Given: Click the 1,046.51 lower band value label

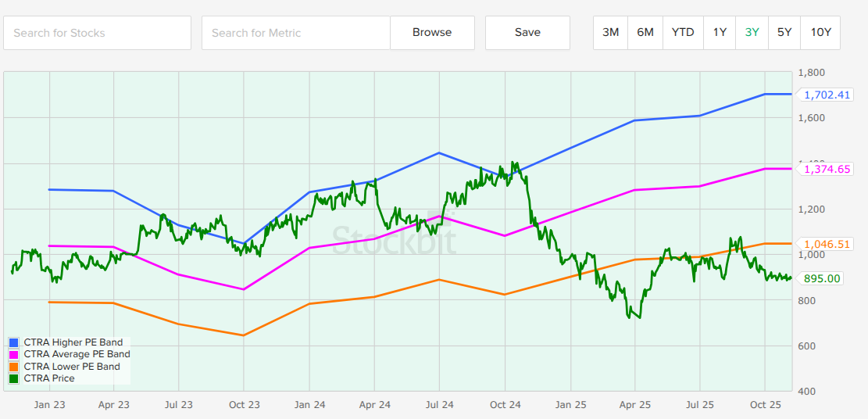Looking at the screenshot, I should pyautogui.click(x=827, y=244).
